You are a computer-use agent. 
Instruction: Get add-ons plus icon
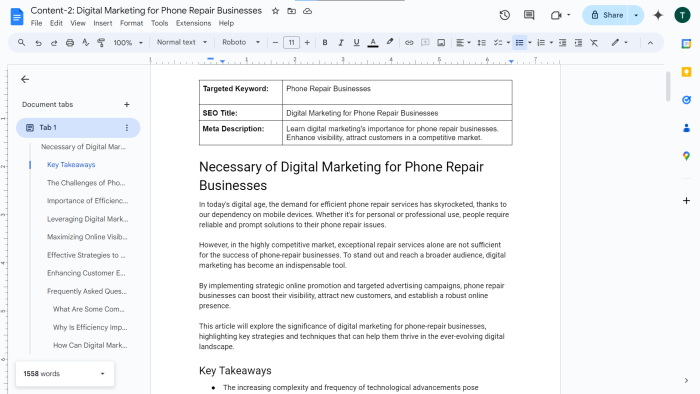(x=686, y=200)
